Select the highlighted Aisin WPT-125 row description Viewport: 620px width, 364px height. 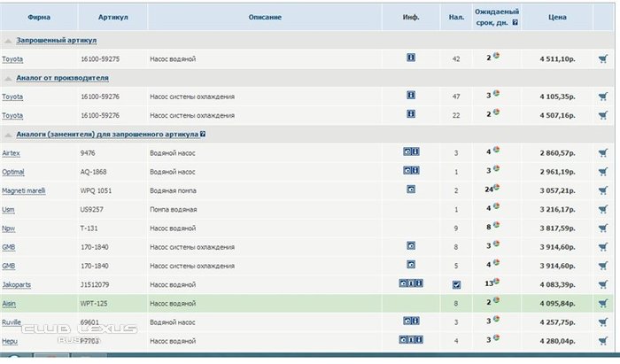click(172, 302)
